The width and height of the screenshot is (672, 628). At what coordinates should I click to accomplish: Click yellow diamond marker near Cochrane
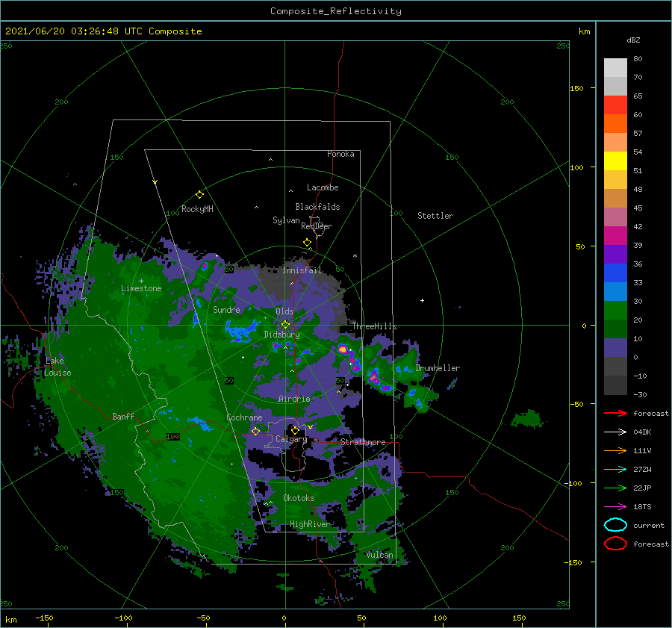tap(255, 431)
